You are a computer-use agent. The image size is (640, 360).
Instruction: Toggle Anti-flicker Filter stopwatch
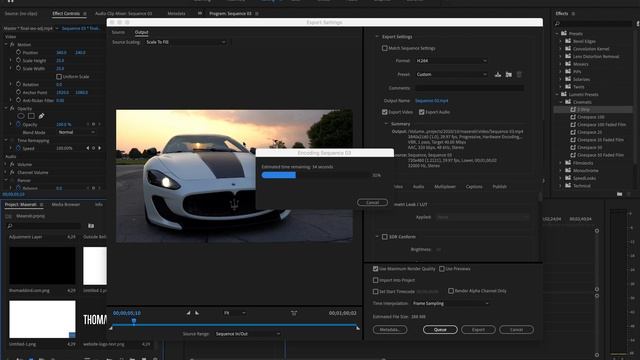coord(18,100)
